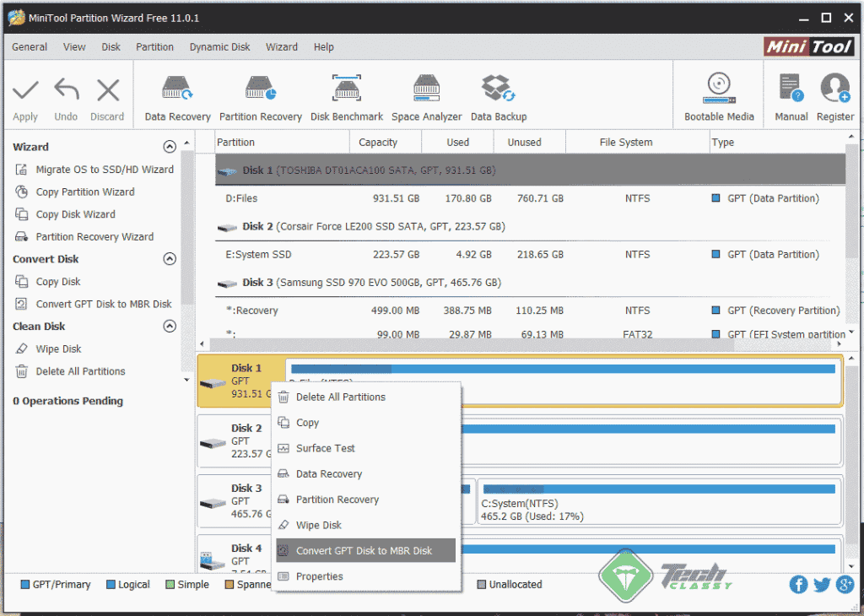
Task: Click the Undo arrow icon
Action: (x=66, y=93)
